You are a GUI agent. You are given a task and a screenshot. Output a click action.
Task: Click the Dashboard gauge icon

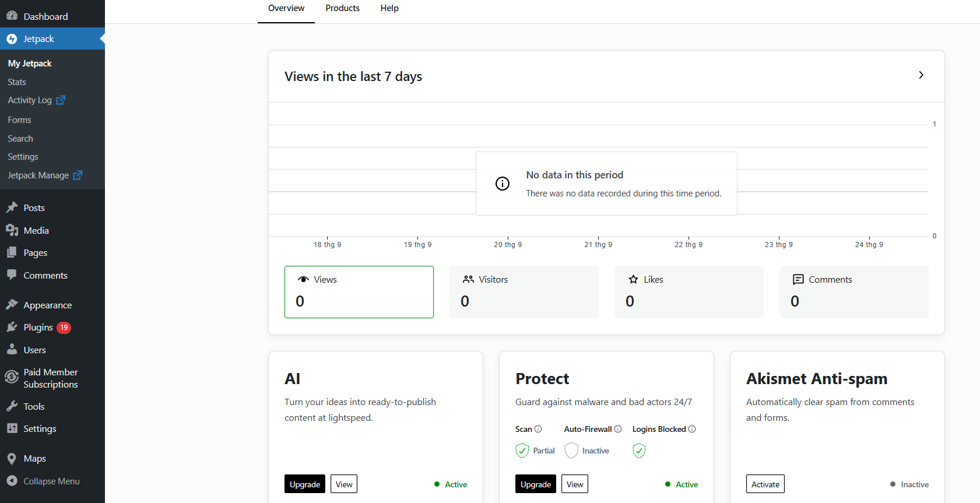pyautogui.click(x=12, y=16)
